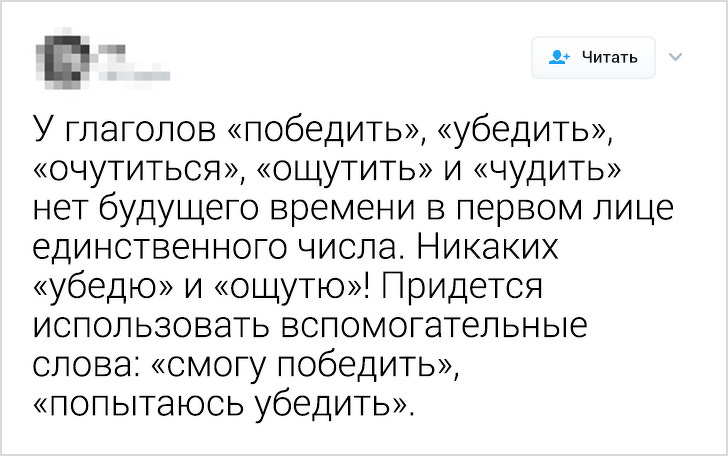Expand the chevron menu beside Читать
This screenshot has height=456, width=728.
pos(672,57)
